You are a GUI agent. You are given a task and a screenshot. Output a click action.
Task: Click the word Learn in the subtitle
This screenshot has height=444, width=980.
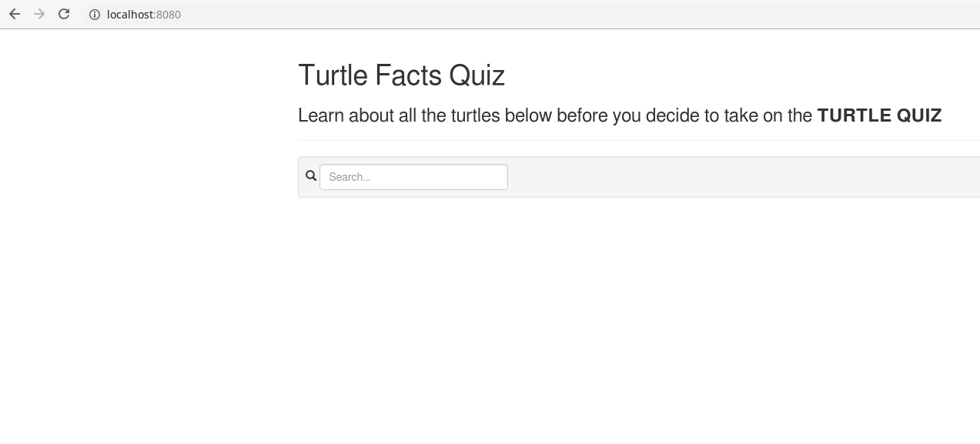point(321,115)
